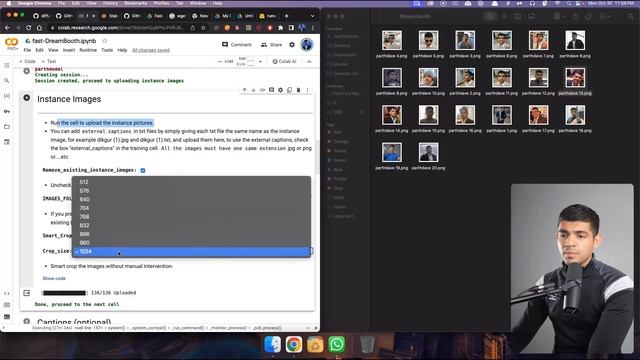Open WhatsApp from the Dock
640x360 pixels.
click(336, 344)
